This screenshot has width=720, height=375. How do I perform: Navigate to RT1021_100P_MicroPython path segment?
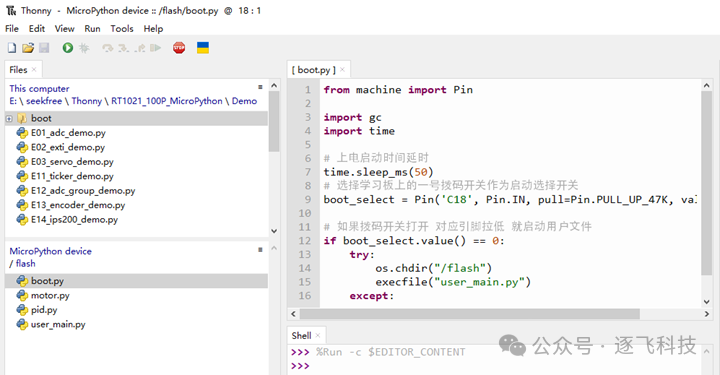167,101
